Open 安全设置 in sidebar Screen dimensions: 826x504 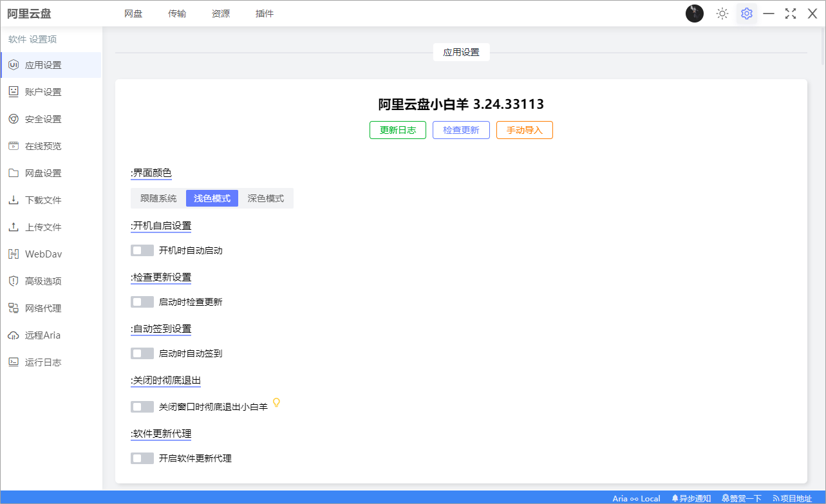pyautogui.click(x=51, y=119)
